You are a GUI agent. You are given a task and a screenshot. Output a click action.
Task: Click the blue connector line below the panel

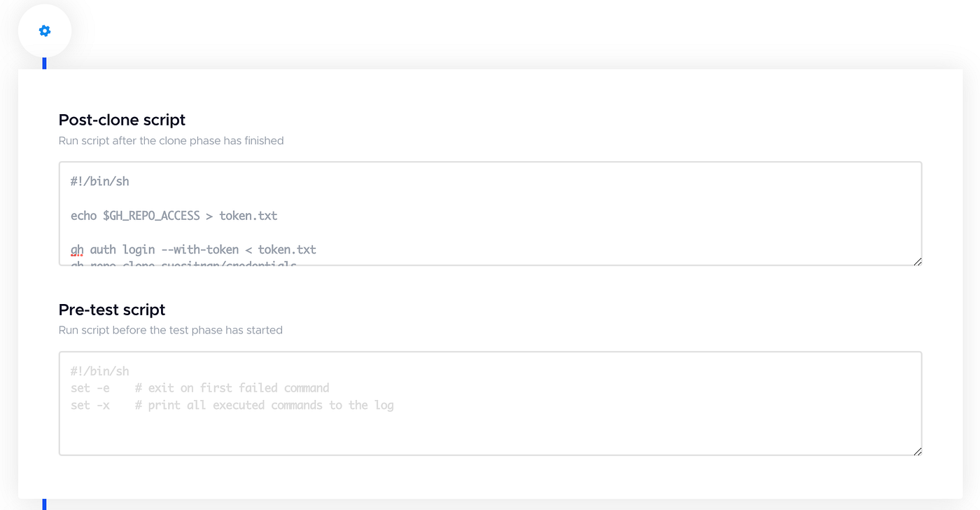pos(44,503)
